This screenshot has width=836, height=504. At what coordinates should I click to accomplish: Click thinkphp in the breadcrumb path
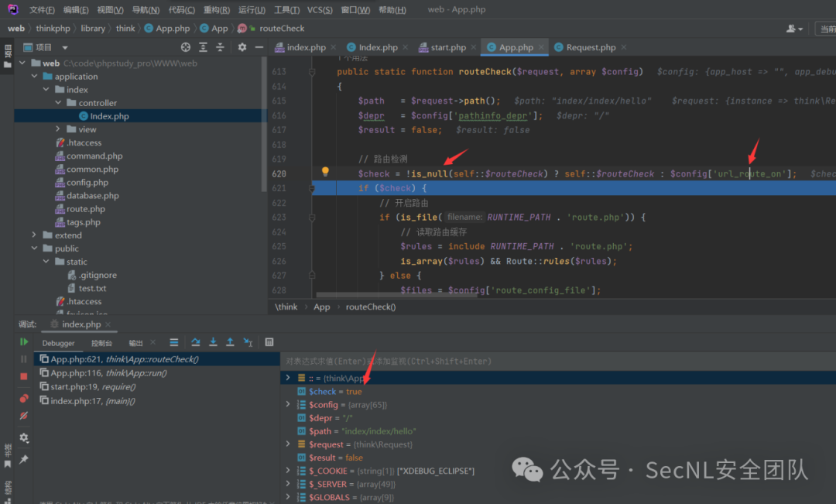(x=53, y=29)
